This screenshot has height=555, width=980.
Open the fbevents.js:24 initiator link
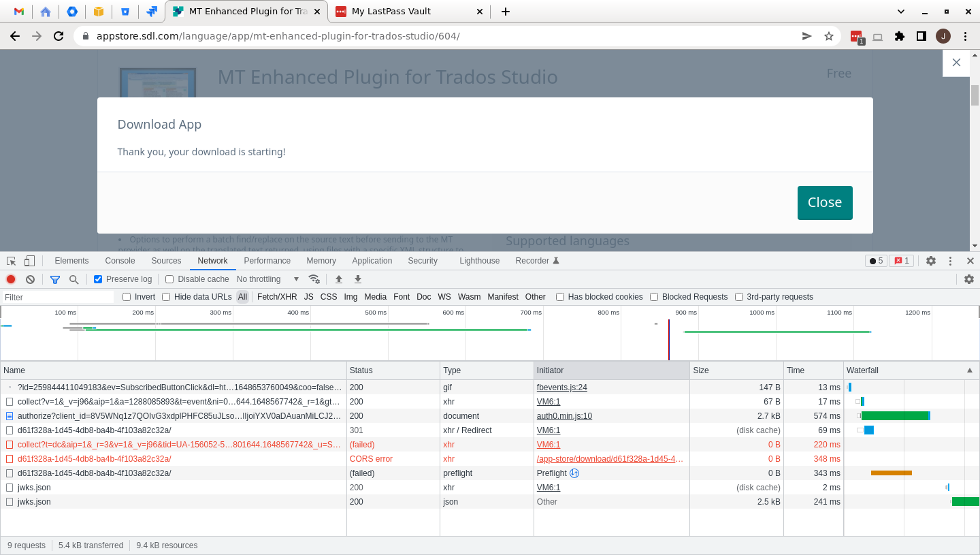(x=561, y=387)
